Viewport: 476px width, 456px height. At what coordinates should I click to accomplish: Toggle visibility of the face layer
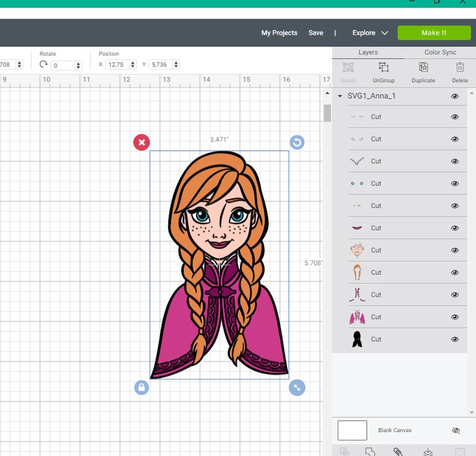click(455, 250)
